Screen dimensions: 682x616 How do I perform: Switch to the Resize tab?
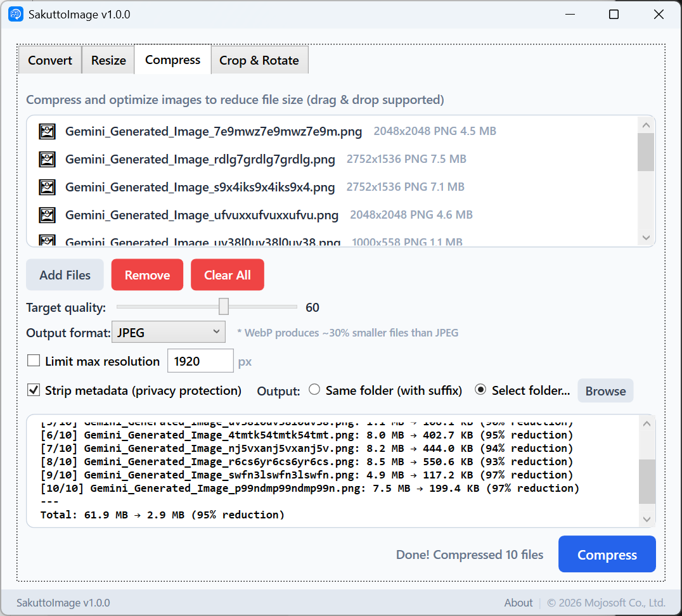108,60
